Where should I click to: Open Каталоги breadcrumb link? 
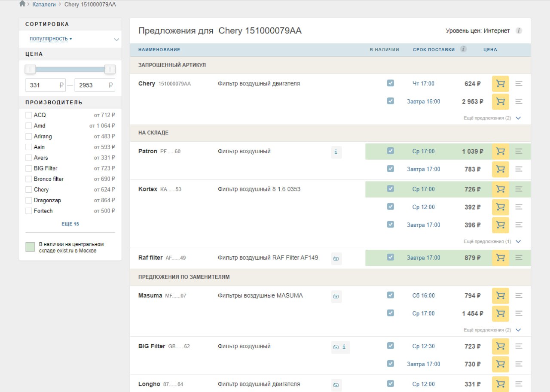pos(44,4)
